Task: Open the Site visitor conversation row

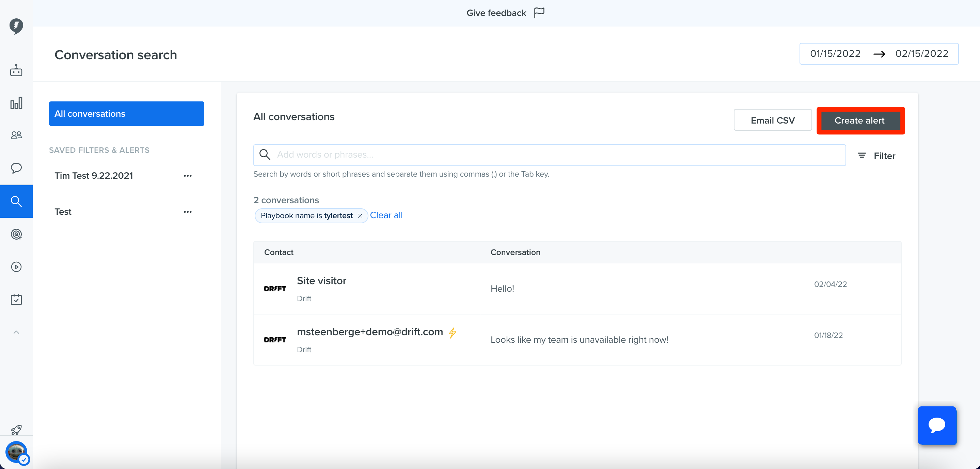Action: pyautogui.click(x=577, y=289)
